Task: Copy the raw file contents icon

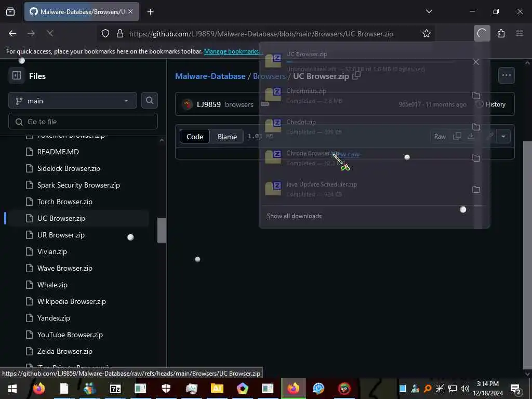Action: [x=457, y=136]
